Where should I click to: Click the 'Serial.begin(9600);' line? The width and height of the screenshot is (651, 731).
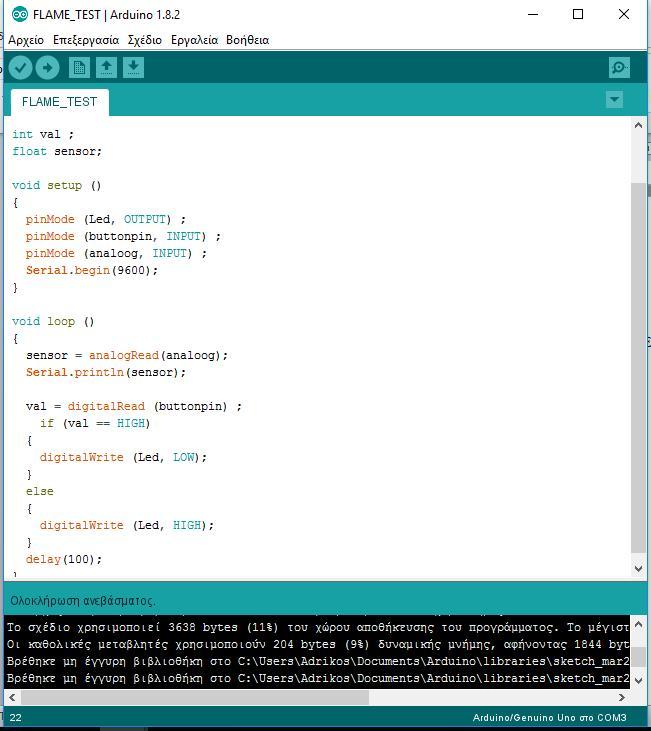92,270
